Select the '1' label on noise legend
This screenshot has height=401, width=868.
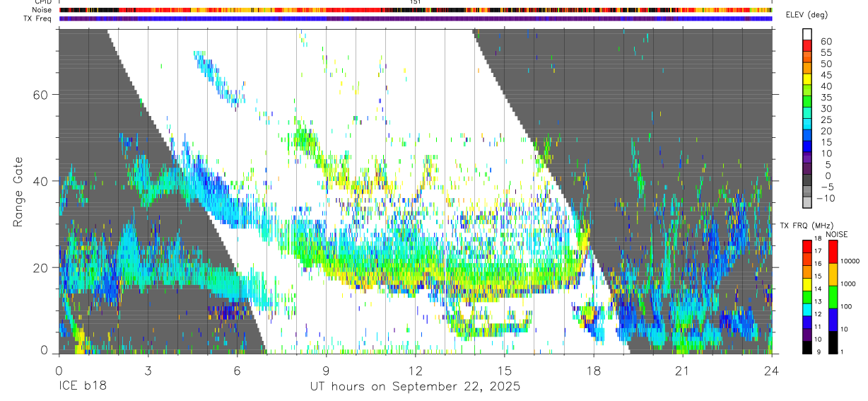point(843,351)
